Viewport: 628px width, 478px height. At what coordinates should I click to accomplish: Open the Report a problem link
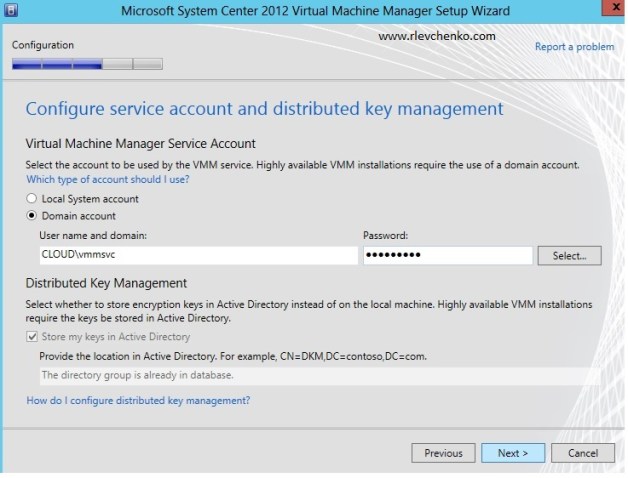pos(574,47)
